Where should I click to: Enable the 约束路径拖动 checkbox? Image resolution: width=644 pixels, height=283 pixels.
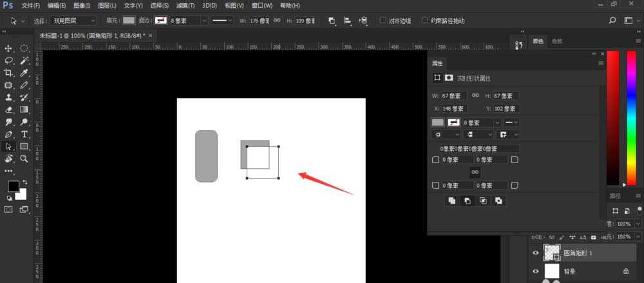click(x=425, y=21)
